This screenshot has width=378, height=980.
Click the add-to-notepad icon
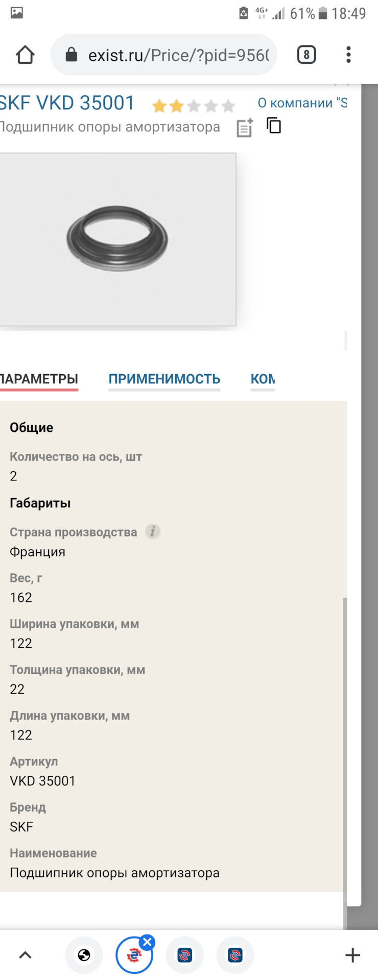(245, 128)
